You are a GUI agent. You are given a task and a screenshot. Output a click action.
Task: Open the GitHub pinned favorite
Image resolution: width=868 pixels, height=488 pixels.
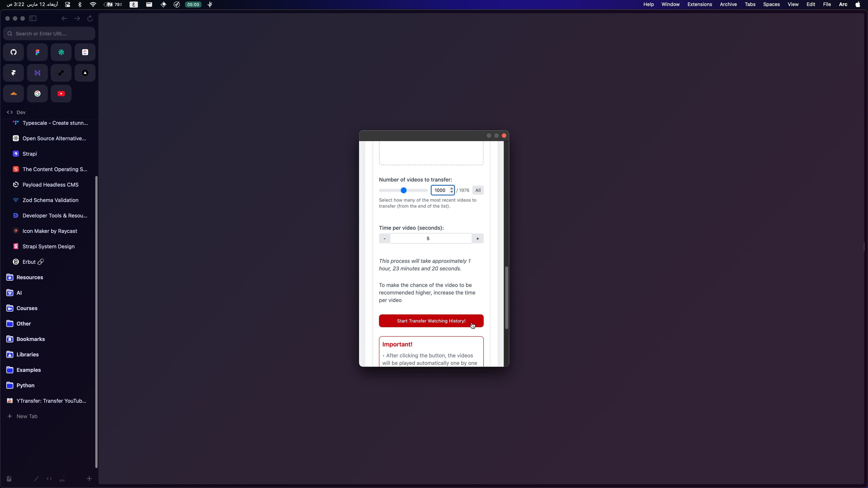coord(14,52)
